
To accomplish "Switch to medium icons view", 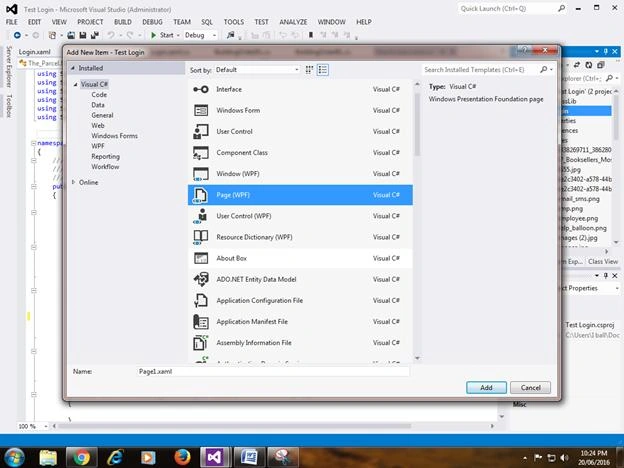I will [309, 70].
